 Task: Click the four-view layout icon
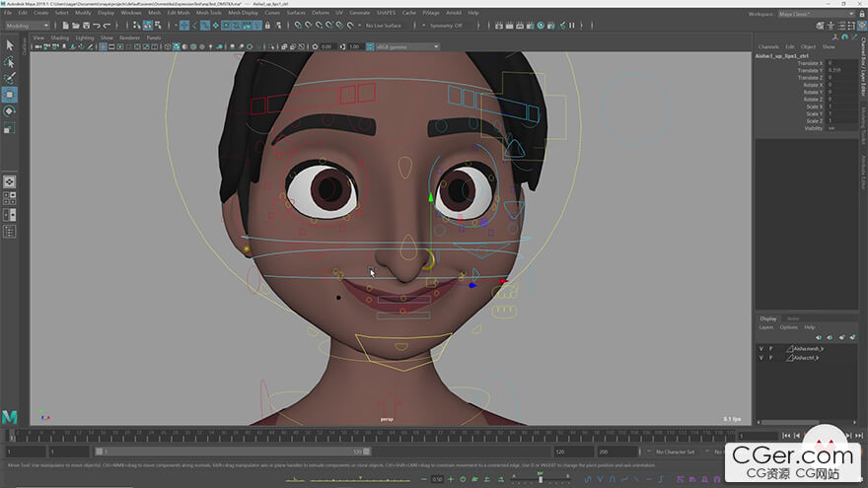[x=10, y=198]
